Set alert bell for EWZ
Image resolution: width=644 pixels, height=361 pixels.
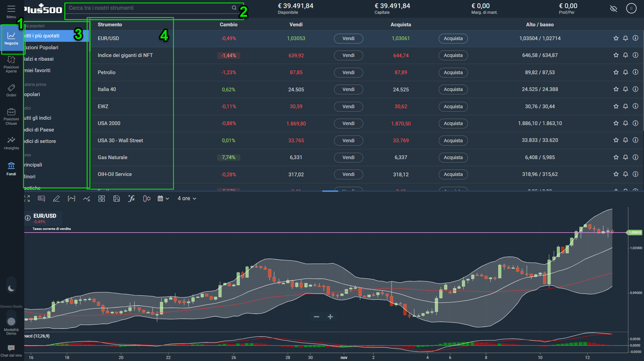(x=625, y=106)
